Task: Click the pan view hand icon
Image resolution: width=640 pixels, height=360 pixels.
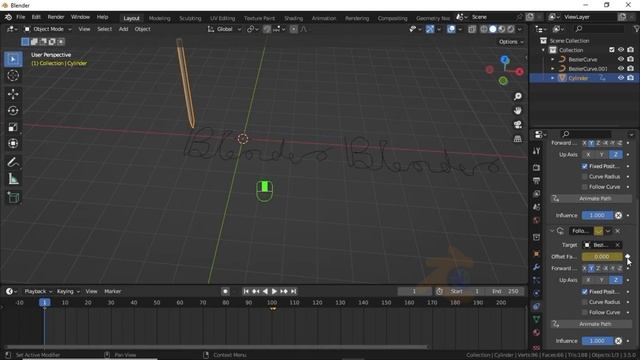Action: tap(518, 111)
